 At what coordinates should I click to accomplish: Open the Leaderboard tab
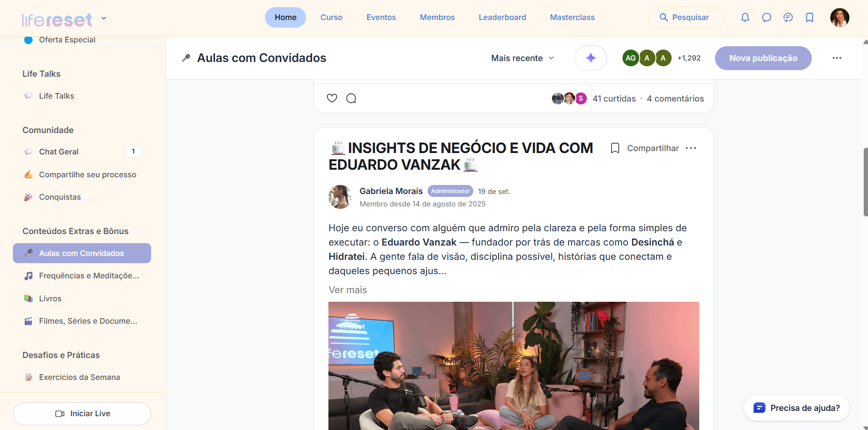(502, 18)
